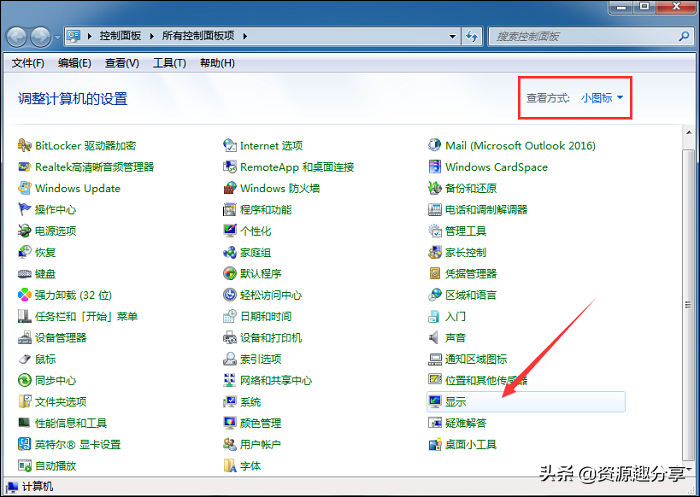The image size is (700, 497).
Task: Open 区域和语言 link
Action: tap(471, 295)
